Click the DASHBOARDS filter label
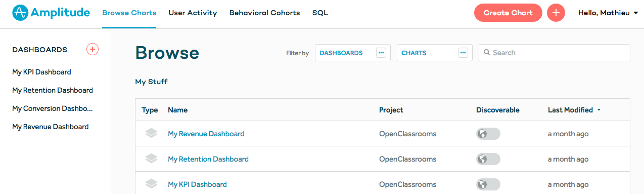The width and height of the screenshot is (644, 194). coord(341,53)
